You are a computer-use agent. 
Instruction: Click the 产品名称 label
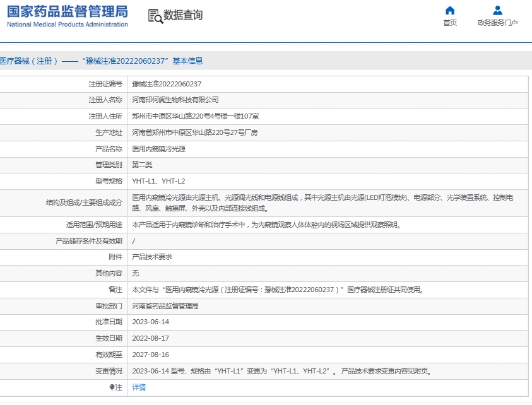pyautogui.click(x=109, y=149)
